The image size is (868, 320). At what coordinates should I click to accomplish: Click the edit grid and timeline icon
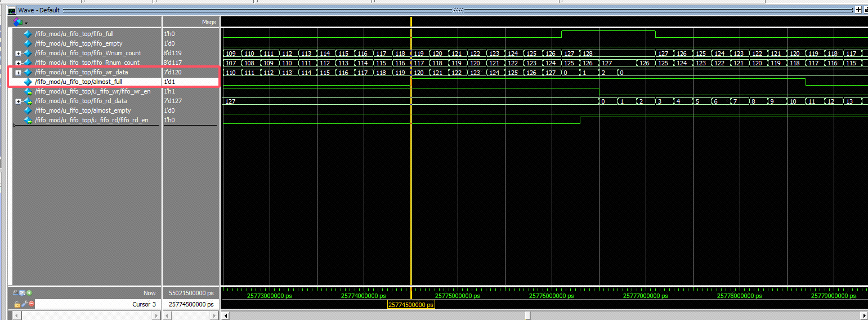23,293
